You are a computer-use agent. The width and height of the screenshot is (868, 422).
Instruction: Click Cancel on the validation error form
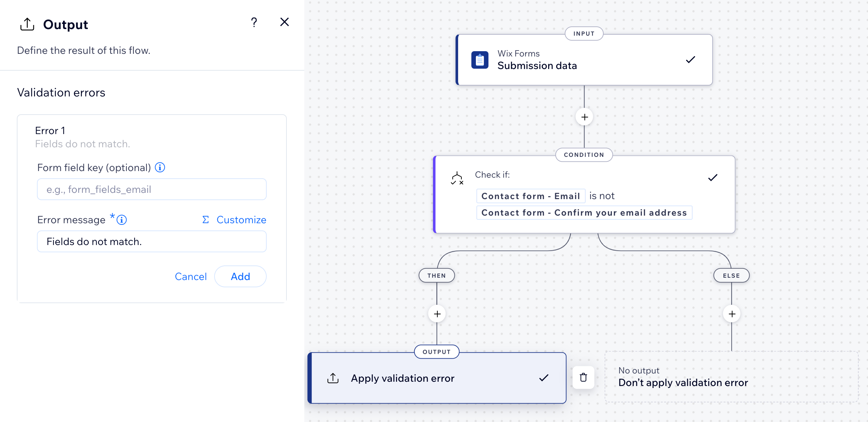tap(191, 276)
